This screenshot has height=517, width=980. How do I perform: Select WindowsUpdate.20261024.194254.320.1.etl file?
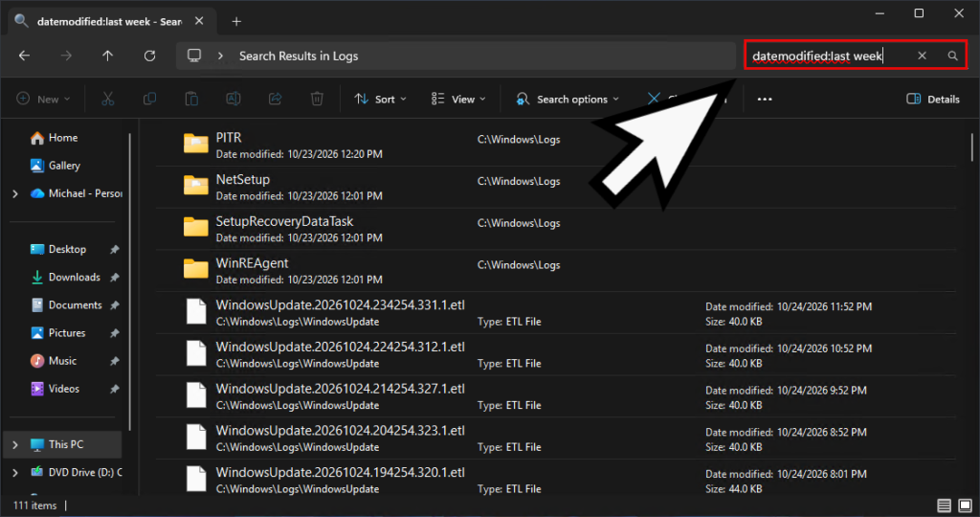coord(556,479)
